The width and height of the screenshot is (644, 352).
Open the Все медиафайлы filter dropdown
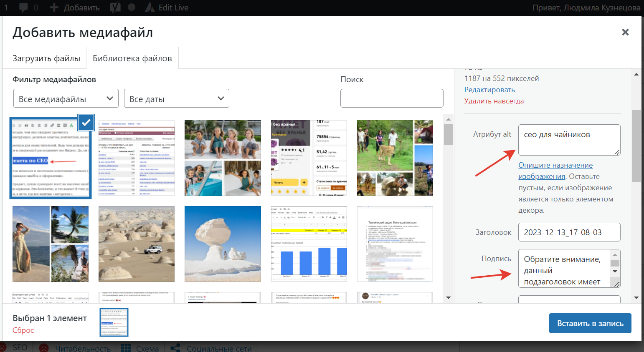coord(66,98)
